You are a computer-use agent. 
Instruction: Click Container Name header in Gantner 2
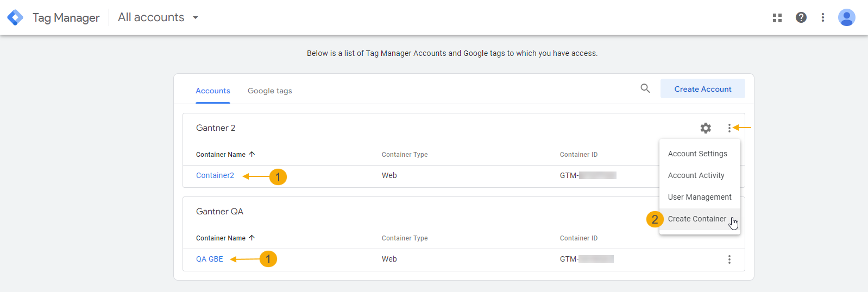coord(221,155)
